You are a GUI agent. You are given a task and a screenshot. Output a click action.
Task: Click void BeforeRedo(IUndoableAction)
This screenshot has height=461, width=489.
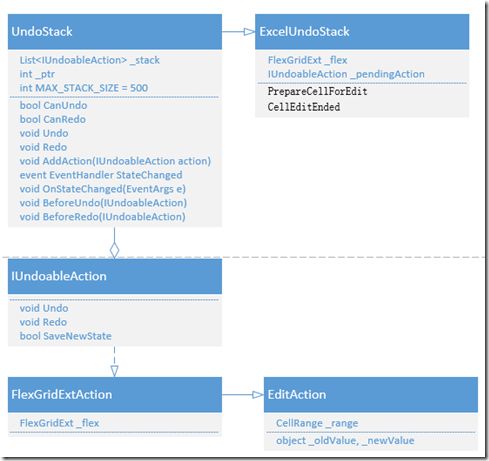click(x=102, y=217)
